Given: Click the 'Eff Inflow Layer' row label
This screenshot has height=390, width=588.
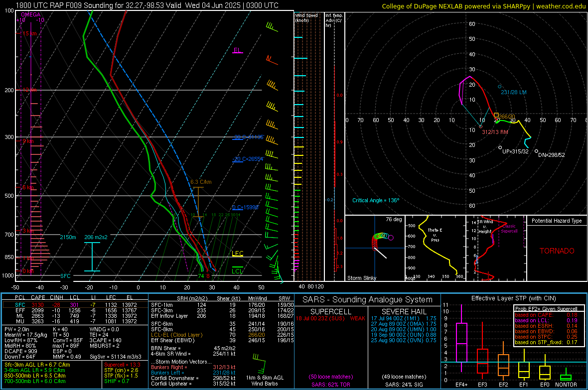Looking at the screenshot, I should 169,316.
